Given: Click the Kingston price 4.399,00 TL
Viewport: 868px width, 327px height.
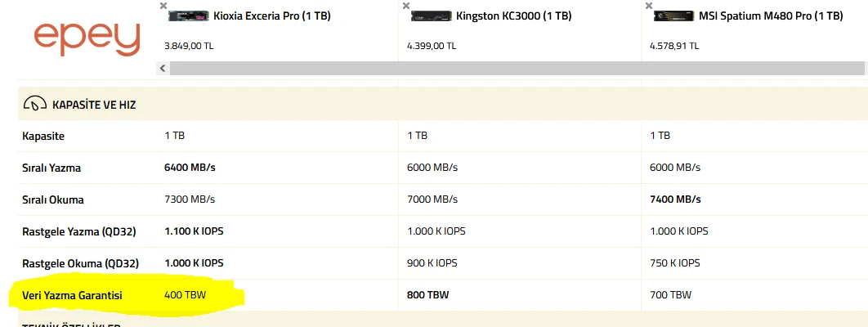Looking at the screenshot, I should pos(432,46).
